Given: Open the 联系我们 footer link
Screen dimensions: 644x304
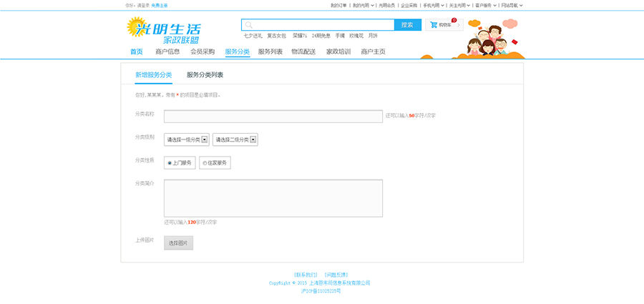Looking at the screenshot, I should point(305,275).
